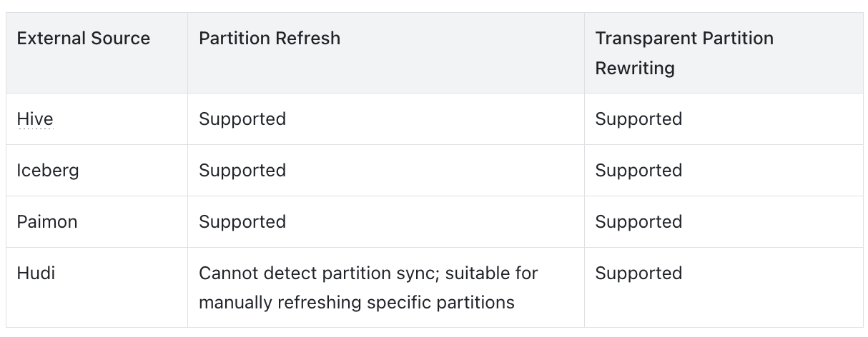Click Paimon's Partition Refresh Supported value
Image resolution: width=868 pixels, height=337 pixels.
242,222
